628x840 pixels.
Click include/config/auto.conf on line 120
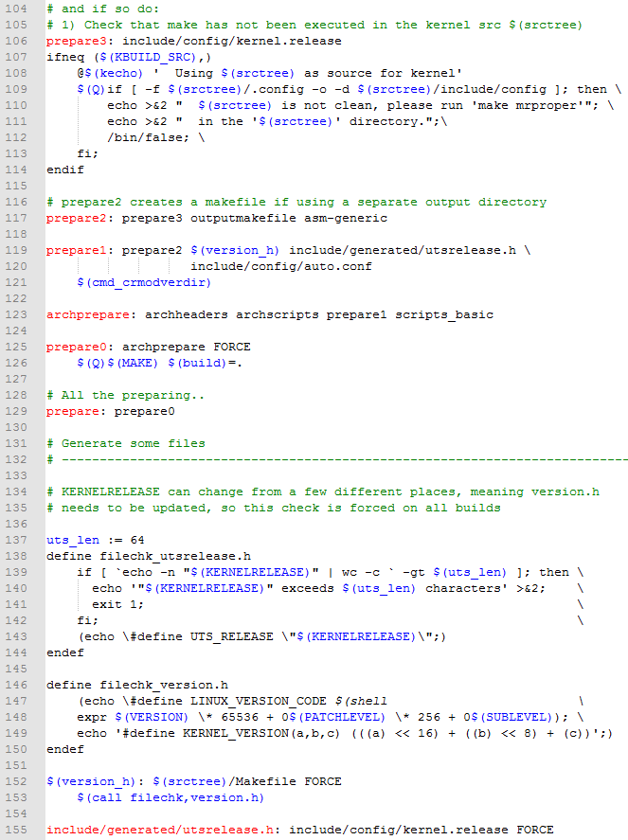tap(280, 266)
